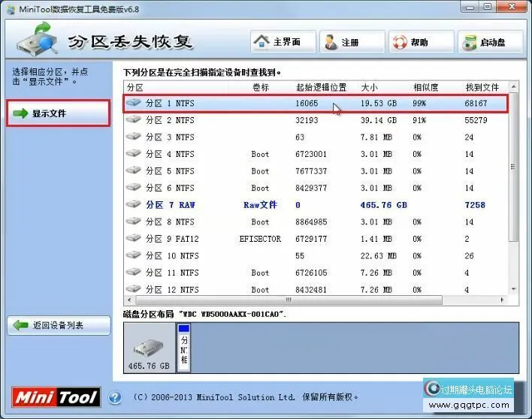Click the 22.63 MB size cell
This screenshot has height=419, width=532.
click(x=378, y=255)
